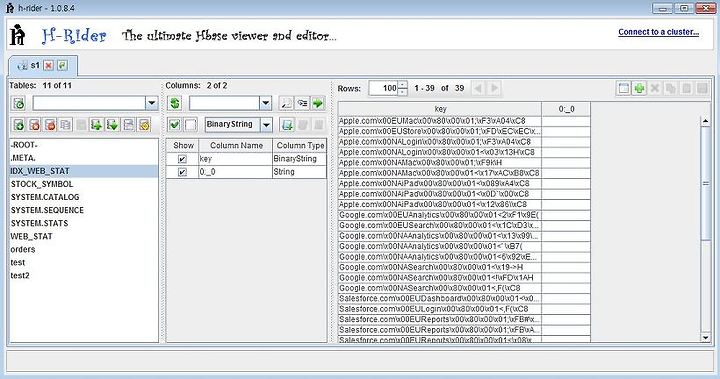Select the Google.com EUSearch row
The image size is (720, 379).
pyautogui.click(x=440, y=226)
